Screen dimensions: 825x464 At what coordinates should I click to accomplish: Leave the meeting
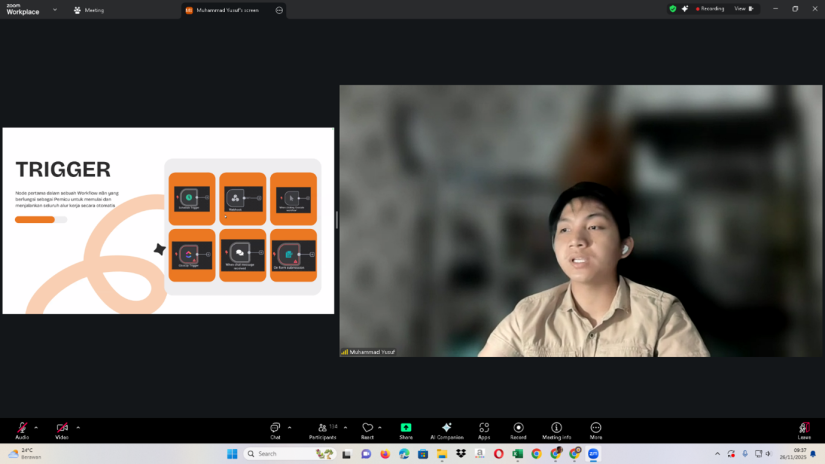tap(804, 428)
